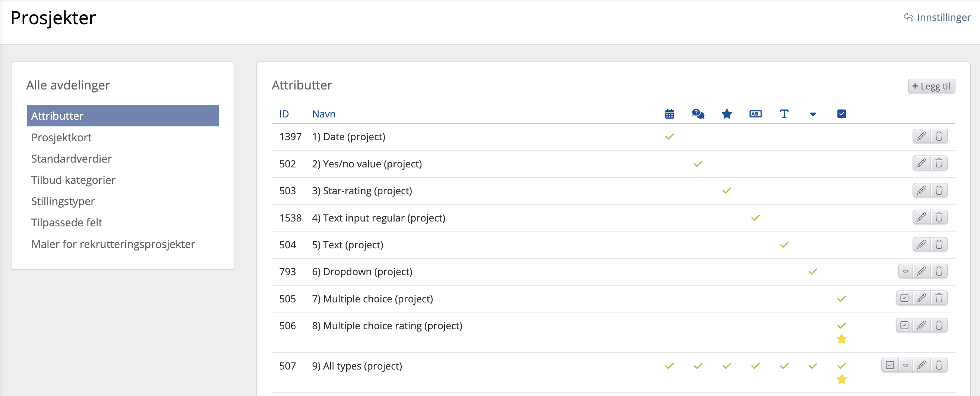Screen dimensions: 980x396
Task: Delete the Yes/no value (project) attribute
Action: 939,163
